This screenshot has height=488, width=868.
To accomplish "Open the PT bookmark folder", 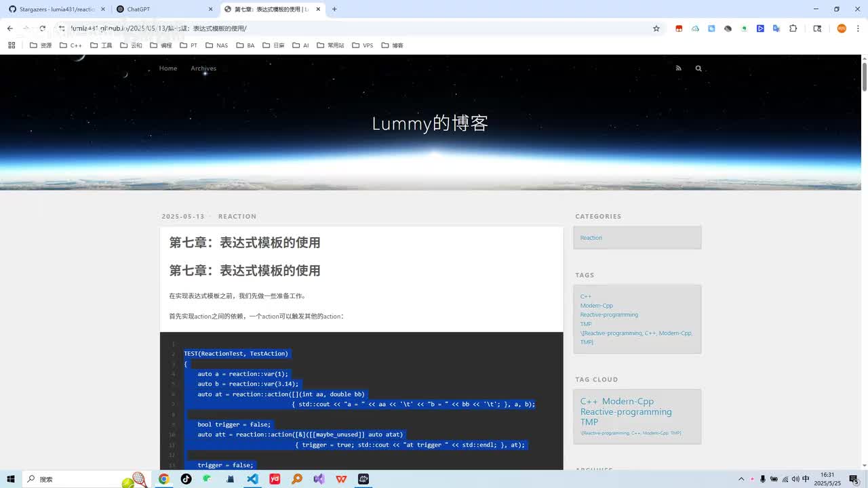I will [189, 45].
